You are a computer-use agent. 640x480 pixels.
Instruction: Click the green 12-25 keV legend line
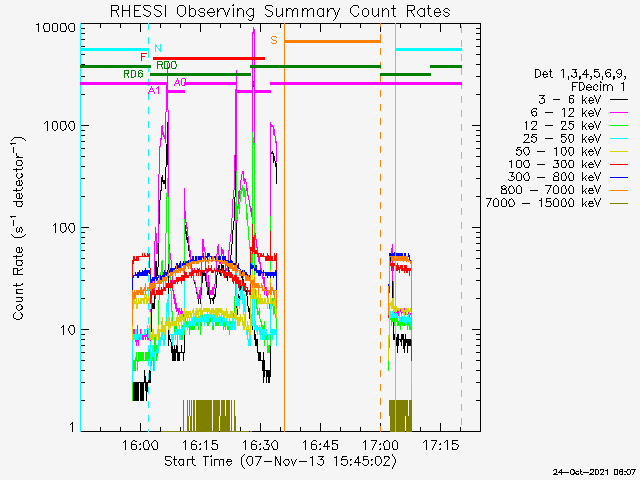tap(619, 126)
